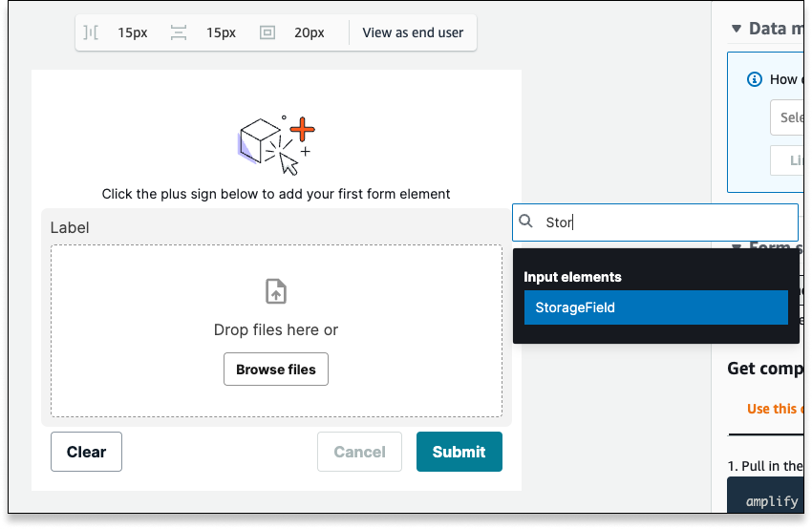
Task: Click the horizontal gap spacing icon
Action: [x=91, y=33]
